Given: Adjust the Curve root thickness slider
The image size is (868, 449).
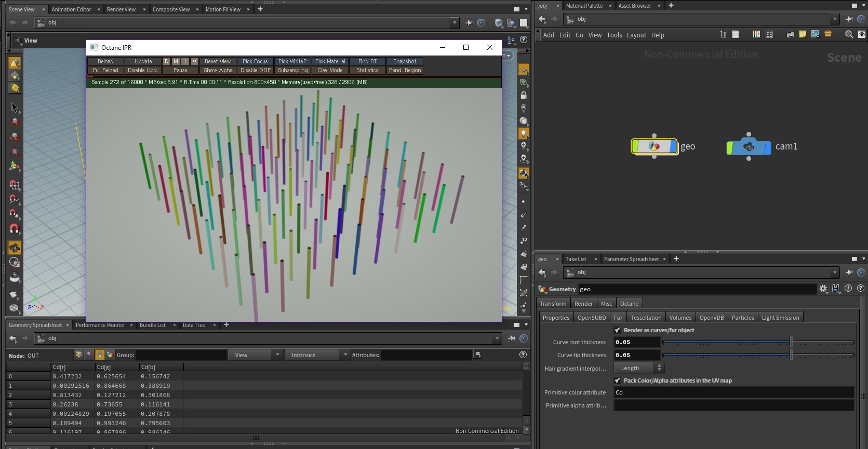Looking at the screenshot, I should [791, 342].
